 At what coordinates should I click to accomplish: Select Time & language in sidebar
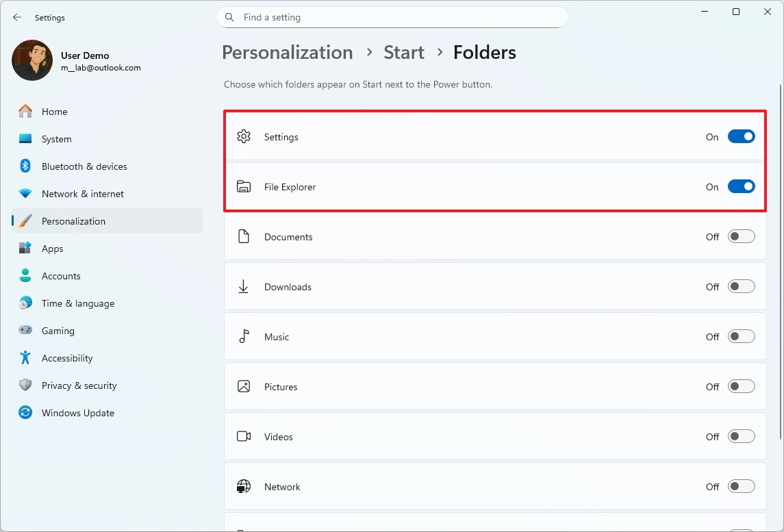77,303
